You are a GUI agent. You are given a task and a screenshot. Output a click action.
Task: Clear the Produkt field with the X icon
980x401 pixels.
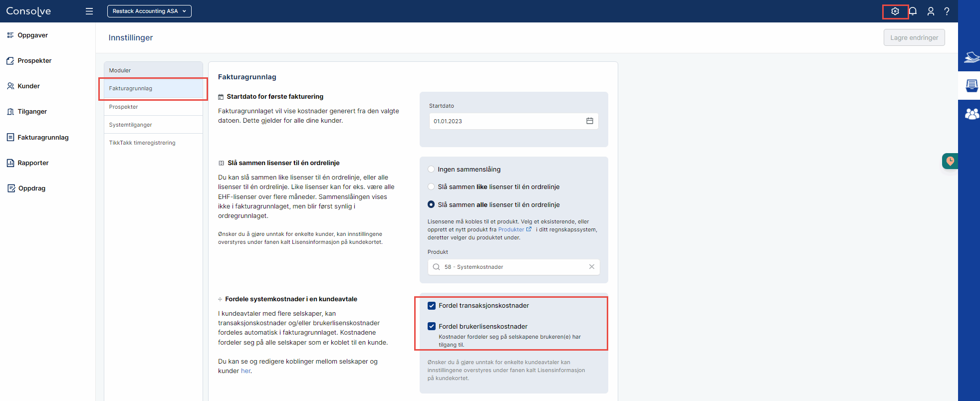tap(592, 267)
